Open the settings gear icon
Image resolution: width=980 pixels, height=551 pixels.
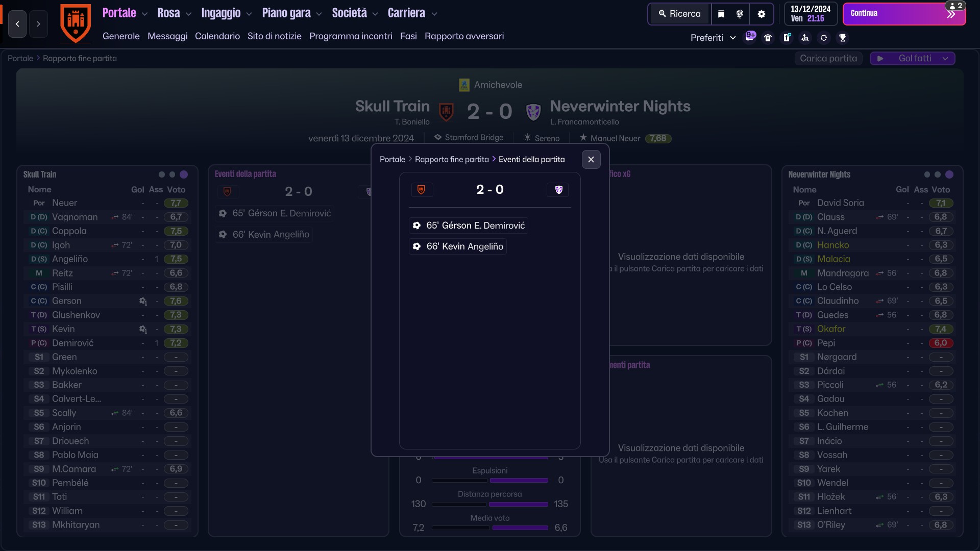pyautogui.click(x=762, y=14)
